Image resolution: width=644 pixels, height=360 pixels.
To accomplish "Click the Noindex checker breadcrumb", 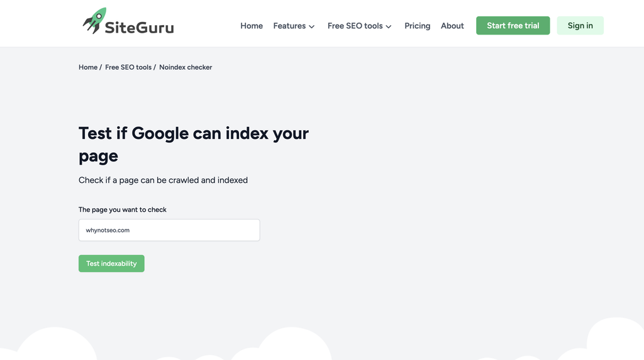I will pos(186,67).
